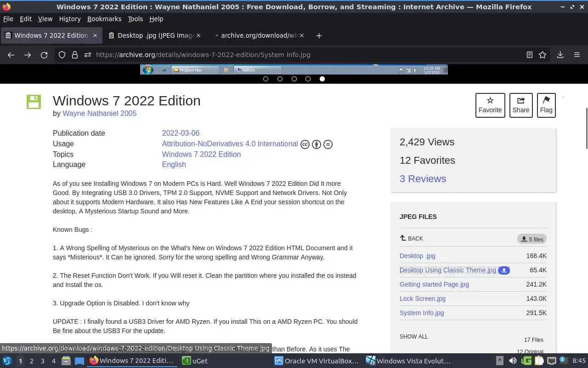Open the Help menu

tap(156, 19)
